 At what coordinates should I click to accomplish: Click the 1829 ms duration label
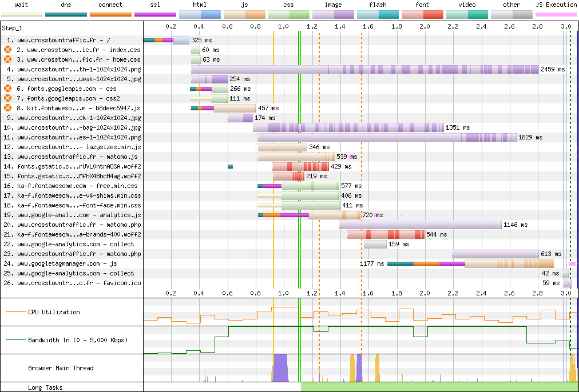pos(530,137)
